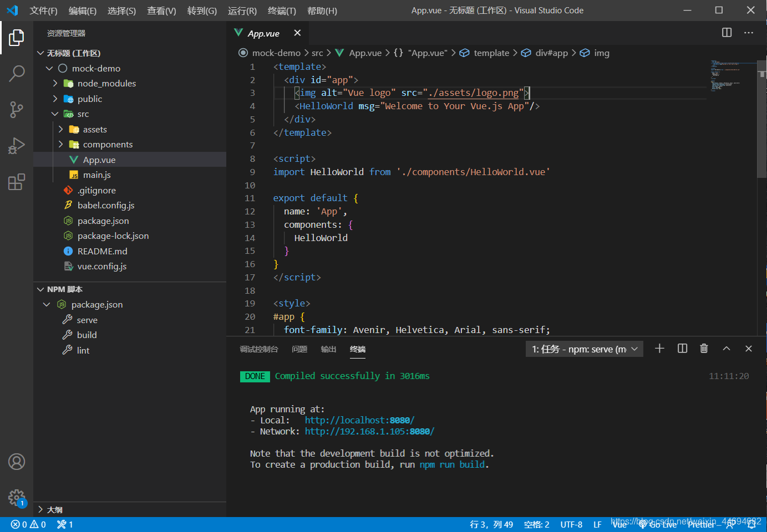Open the 终端(T) menu
The width and height of the screenshot is (767, 532).
coord(282,11)
